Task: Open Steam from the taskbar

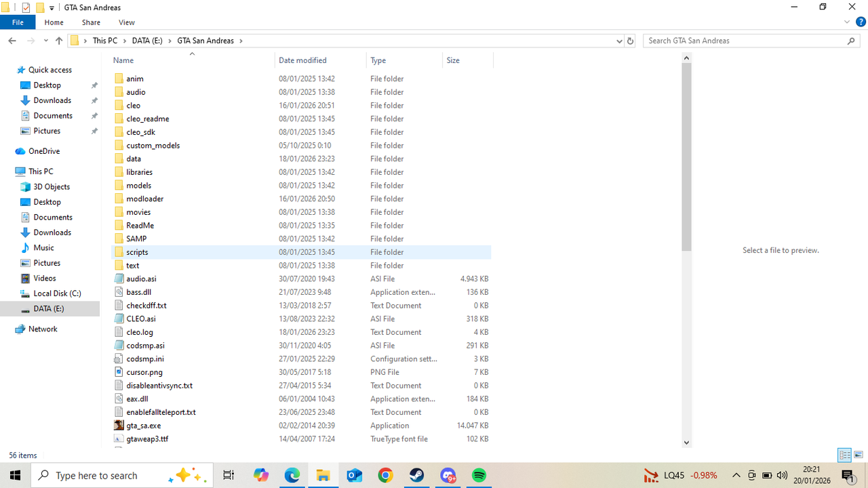Action: pyautogui.click(x=416, y=475)
